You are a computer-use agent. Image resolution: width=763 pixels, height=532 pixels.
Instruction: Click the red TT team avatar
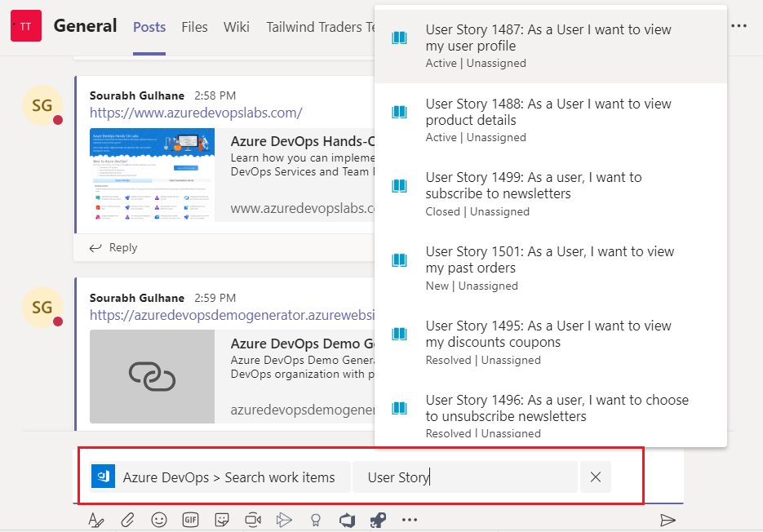tap(26, 26)
